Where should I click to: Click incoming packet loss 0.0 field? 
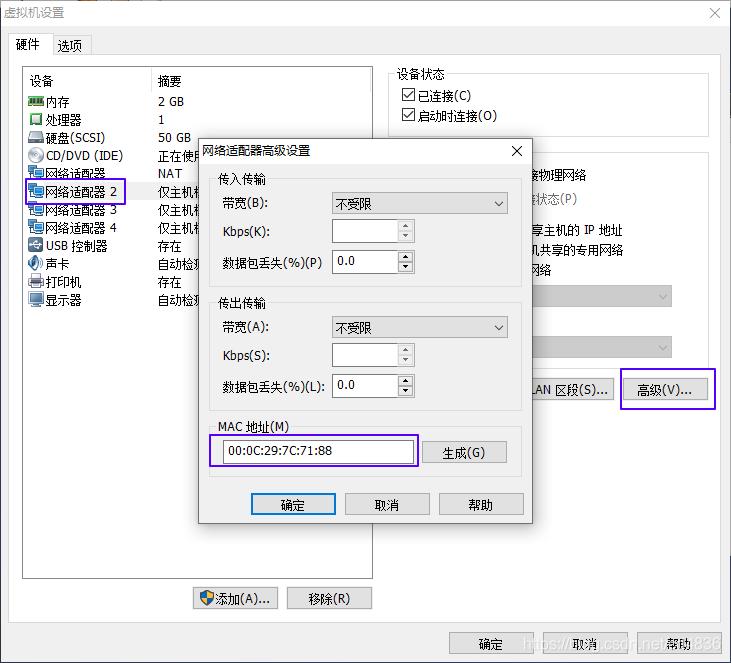[365, 262]
